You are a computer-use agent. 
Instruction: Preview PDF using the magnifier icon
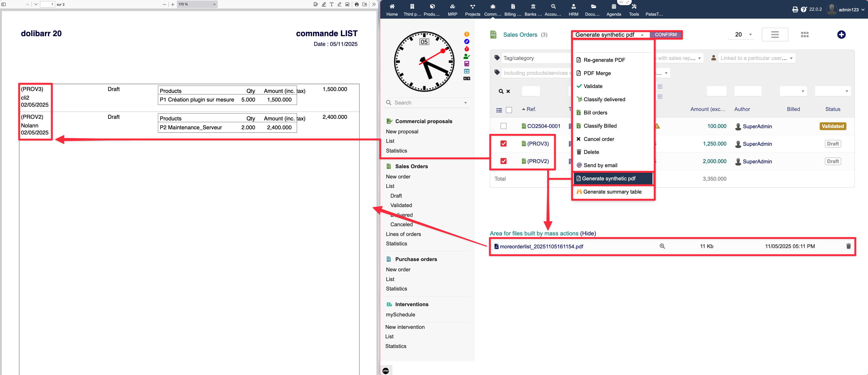(662, 246)
